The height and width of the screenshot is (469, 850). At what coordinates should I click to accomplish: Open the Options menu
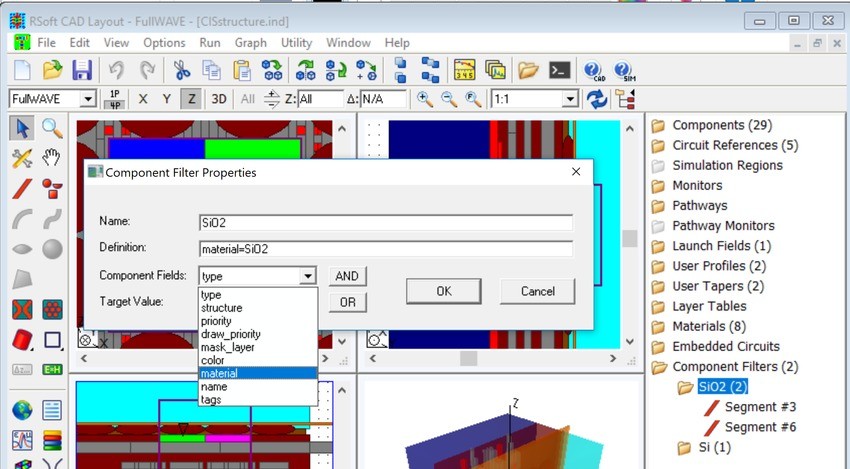[x=164, y=43]
